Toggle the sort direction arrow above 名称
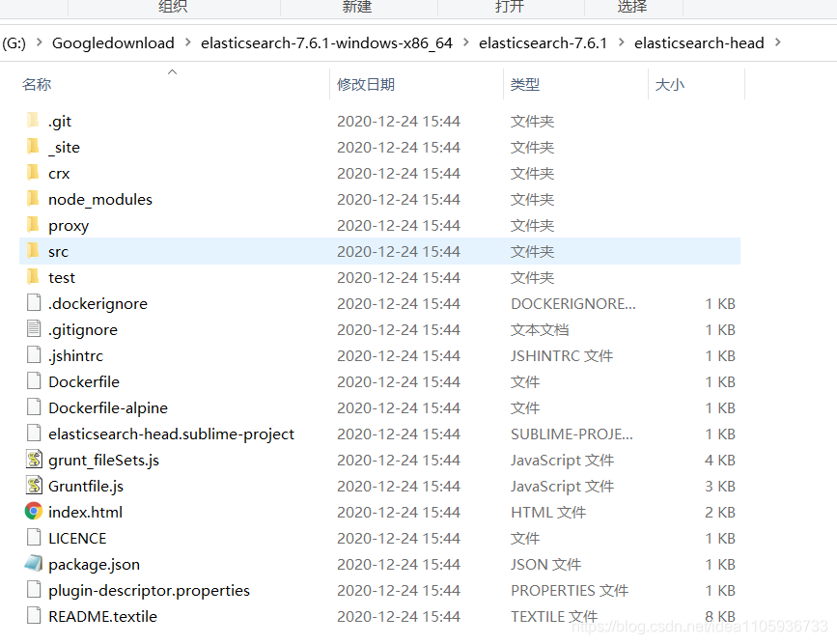The image size is (837, 644). [x=172, y=71]
